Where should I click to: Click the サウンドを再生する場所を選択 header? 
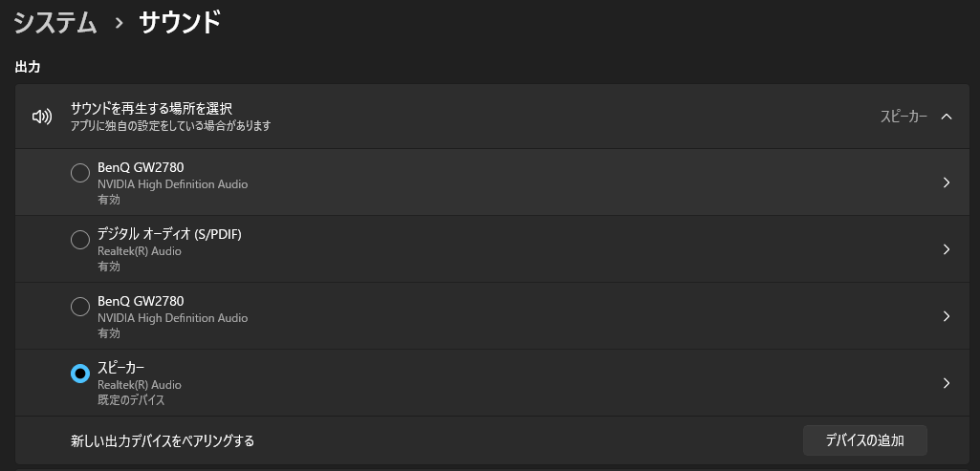[151, 109]
